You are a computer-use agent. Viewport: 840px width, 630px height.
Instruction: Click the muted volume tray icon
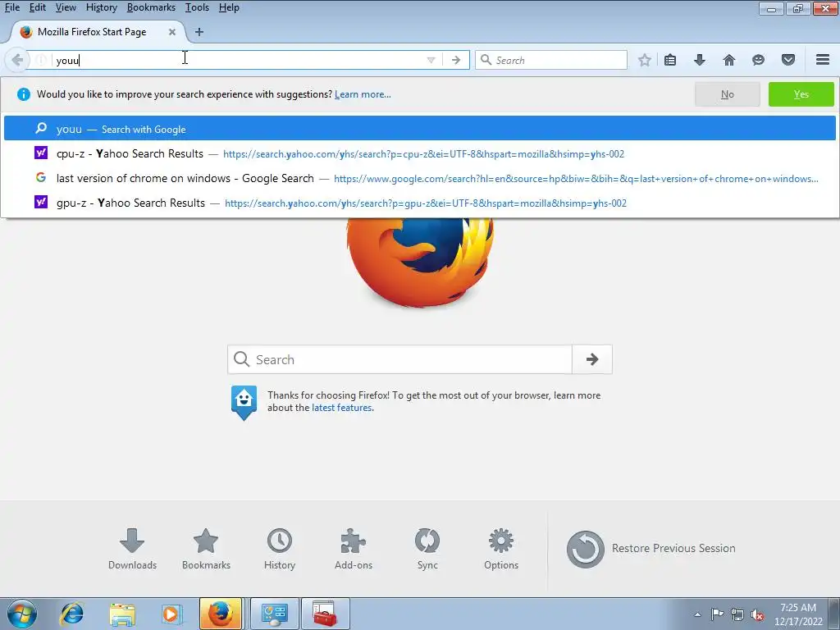coord(757,615)
